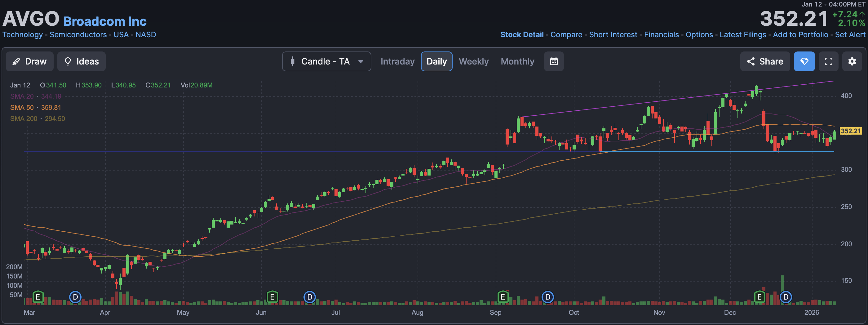This screenshot has height=325, width=868.
Task: Click the yellow 352.21 price tag on axis
Action: tap(851, 131)
